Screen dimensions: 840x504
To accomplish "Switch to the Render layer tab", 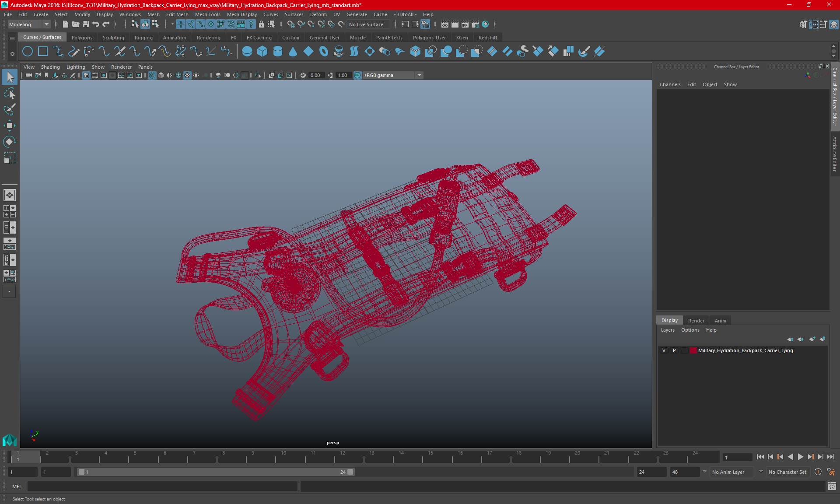I will point(696,321).
